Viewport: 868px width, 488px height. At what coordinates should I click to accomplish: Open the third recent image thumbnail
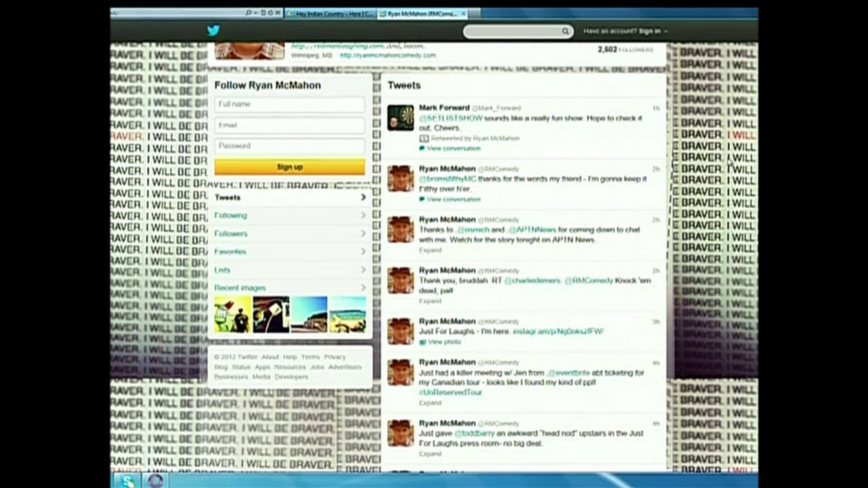(309, 314)
